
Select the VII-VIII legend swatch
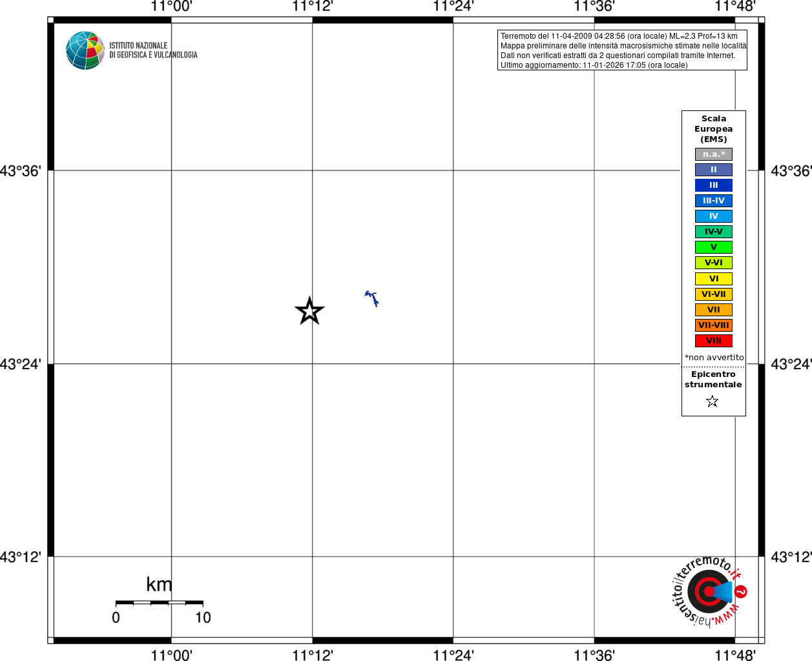(x=714, y=325)
